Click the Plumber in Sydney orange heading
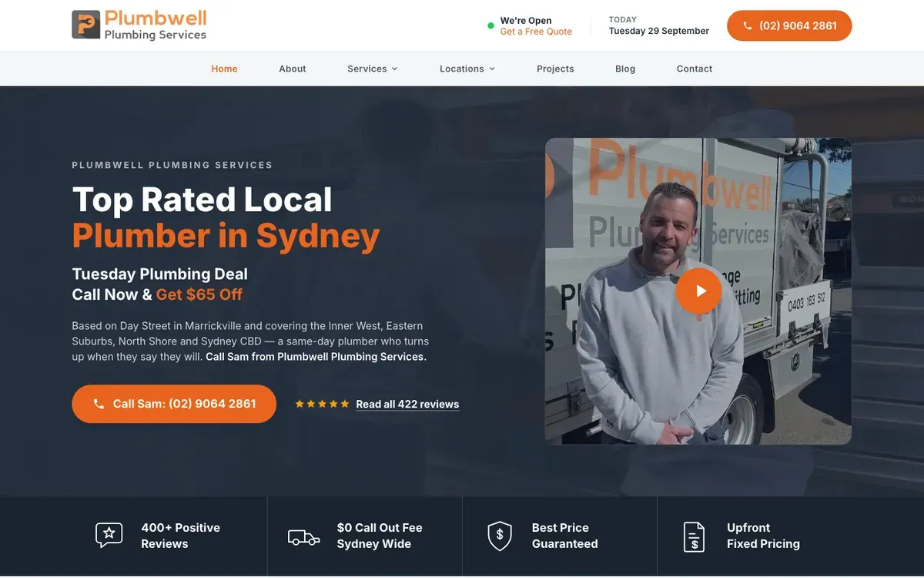The image size is (924, 578). pyautogui.click(x=226, y=236)
